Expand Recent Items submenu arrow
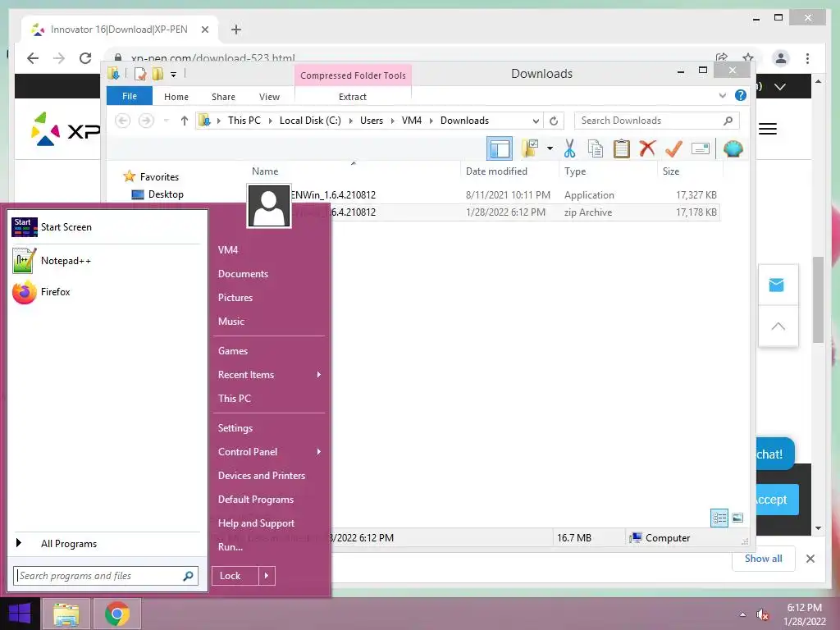This screenshot has width=840, height=630. 319,374
